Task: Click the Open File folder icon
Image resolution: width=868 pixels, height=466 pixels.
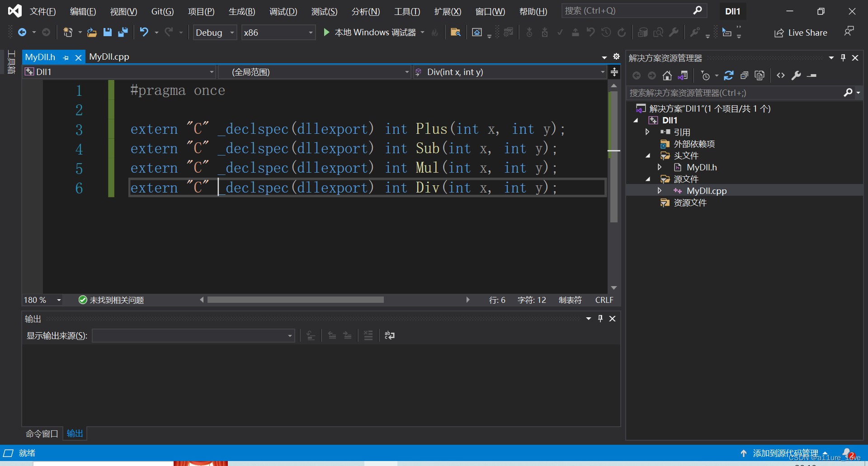Action: (x=92, y=32)
